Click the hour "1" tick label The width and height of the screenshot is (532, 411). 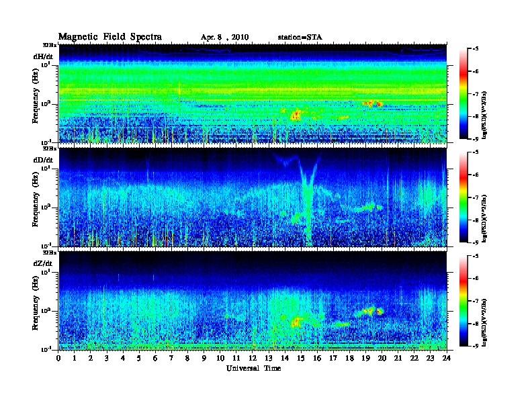point(75,359)
